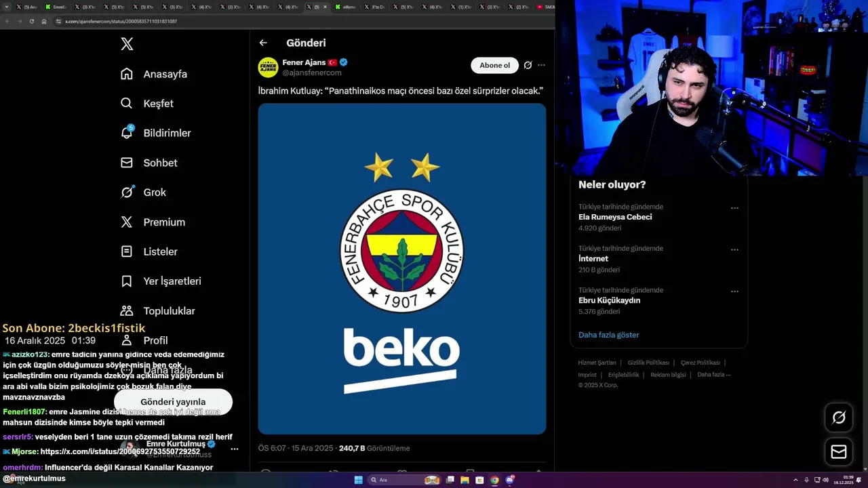Click the blue verified badge of Fener Ajans

(x=344, y=62)
